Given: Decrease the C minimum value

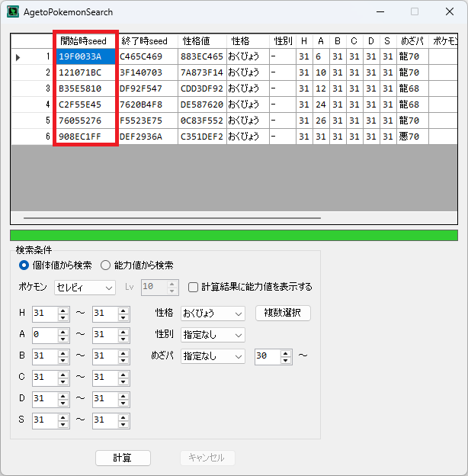Looking at the screenshot, I should click(x=63, y=381).
